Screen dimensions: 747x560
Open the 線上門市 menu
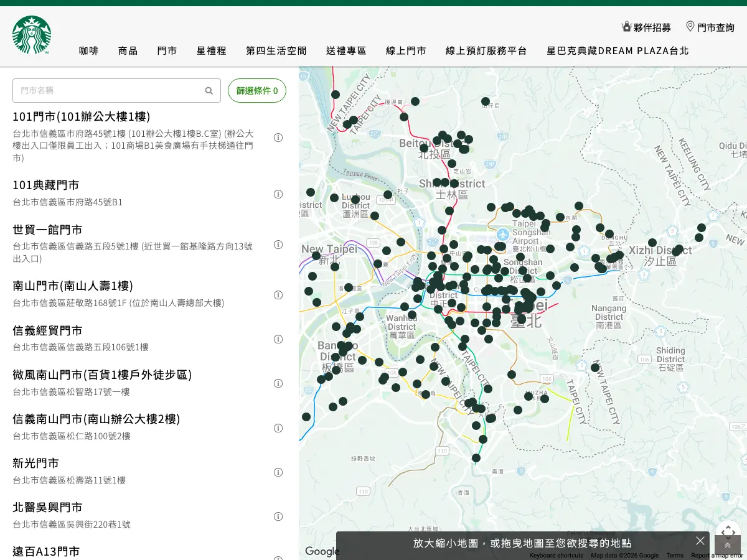406,50
